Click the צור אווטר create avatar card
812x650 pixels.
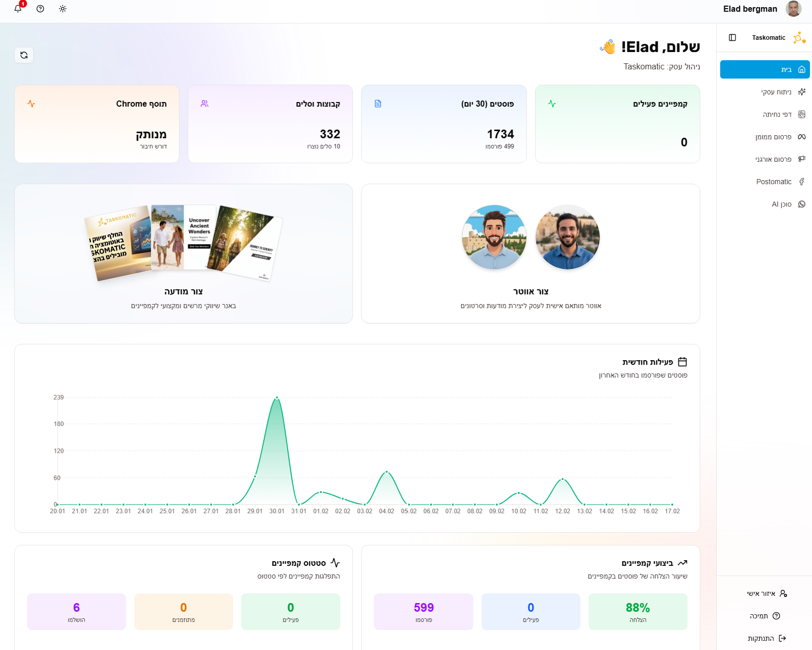(530, 254)
